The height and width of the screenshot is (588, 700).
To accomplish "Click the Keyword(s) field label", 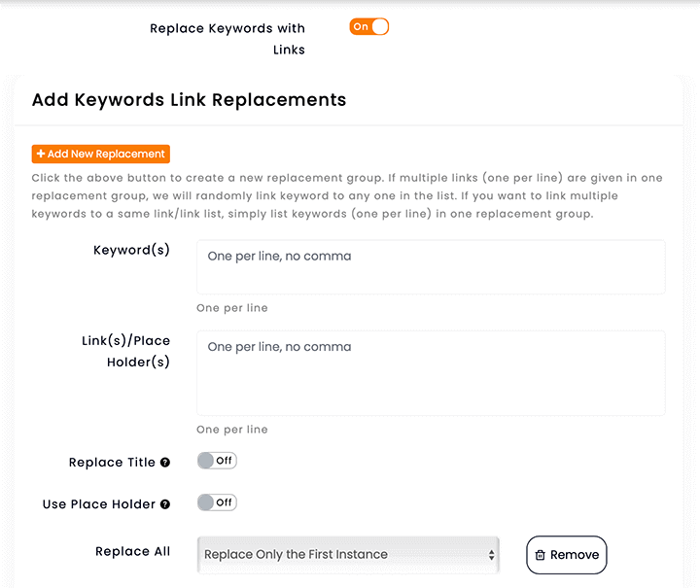I will 131,250.
